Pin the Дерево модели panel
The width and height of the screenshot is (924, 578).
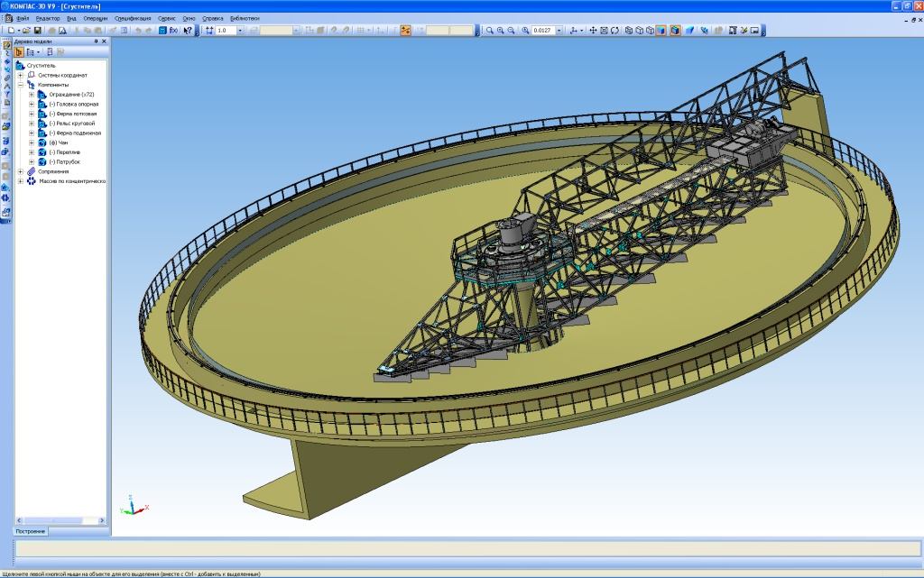pyautogui.click(x=96, y=41)
